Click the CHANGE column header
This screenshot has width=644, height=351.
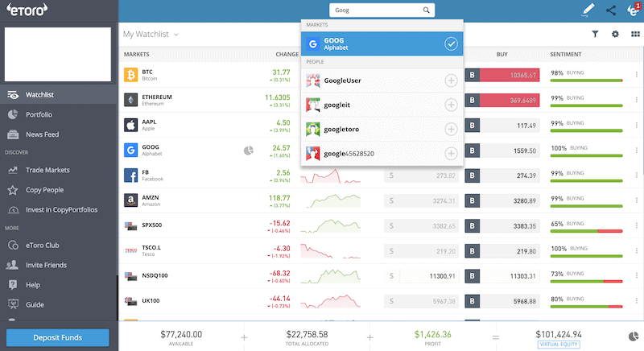[x=287, y=54]
